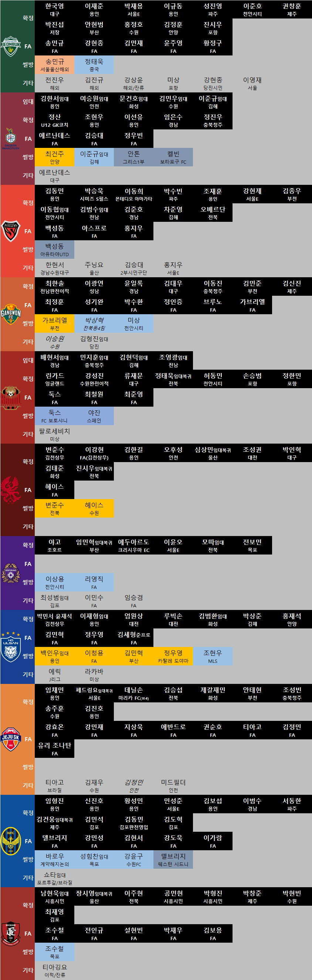Screen dimensions: 312x980
Task: Select the 델브리지 웨스턴 시드니 cell
Action: tap(173, 860)
